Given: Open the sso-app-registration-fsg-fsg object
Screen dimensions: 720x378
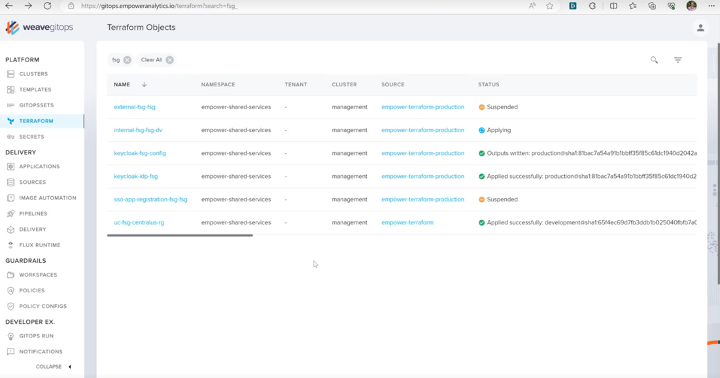Looking at the screenshot, I should (151, 199).
